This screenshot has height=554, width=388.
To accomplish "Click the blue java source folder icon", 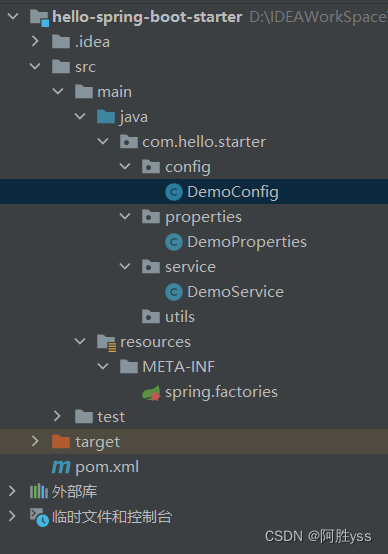I will point(106,117).
